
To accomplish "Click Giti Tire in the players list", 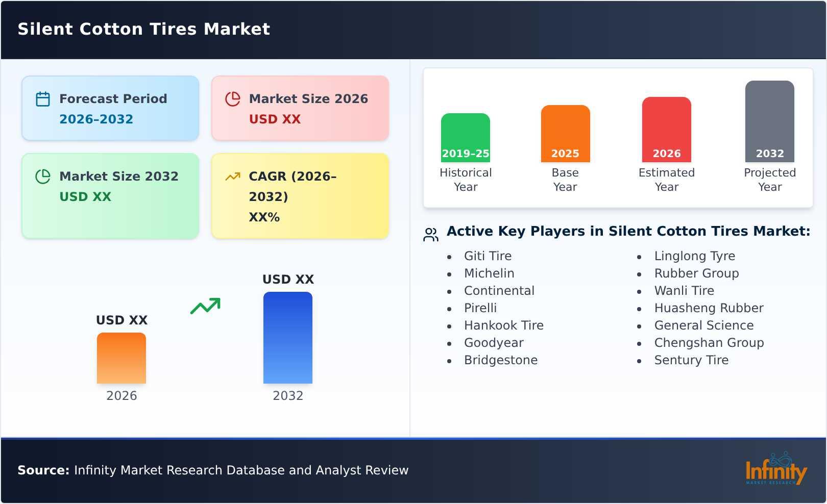I will (x=488, y=256).
